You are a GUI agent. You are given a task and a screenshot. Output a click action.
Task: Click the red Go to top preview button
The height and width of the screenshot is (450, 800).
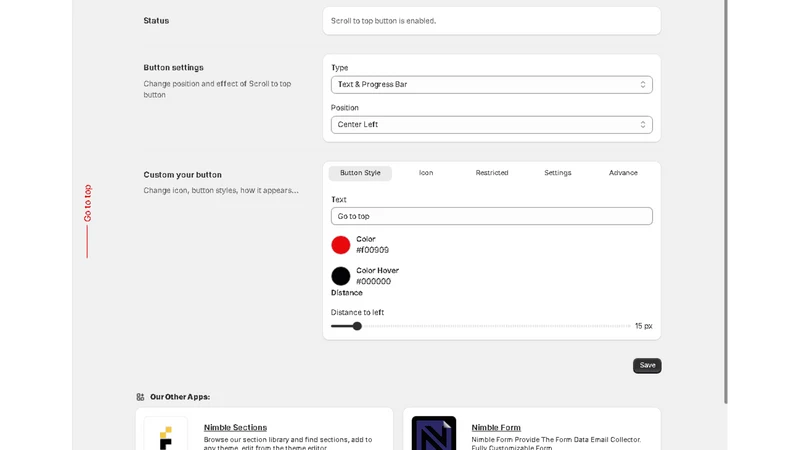[87, 221]
